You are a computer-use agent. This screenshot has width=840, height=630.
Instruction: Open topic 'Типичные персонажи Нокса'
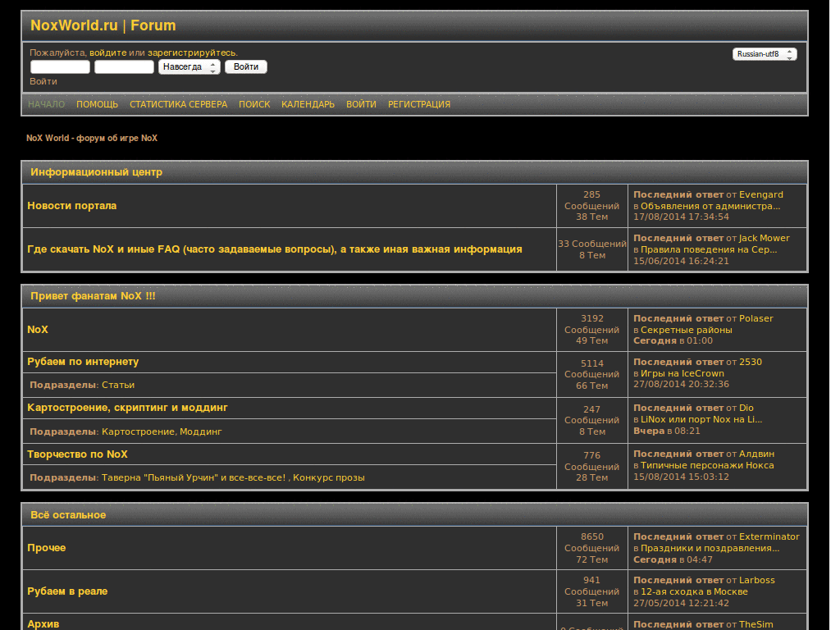point(707,466)
